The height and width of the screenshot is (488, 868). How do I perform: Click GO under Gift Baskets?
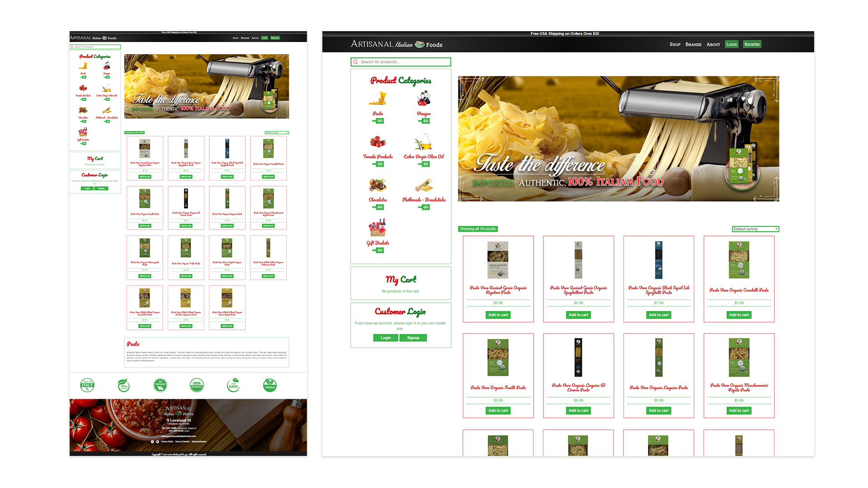(379, 250)
